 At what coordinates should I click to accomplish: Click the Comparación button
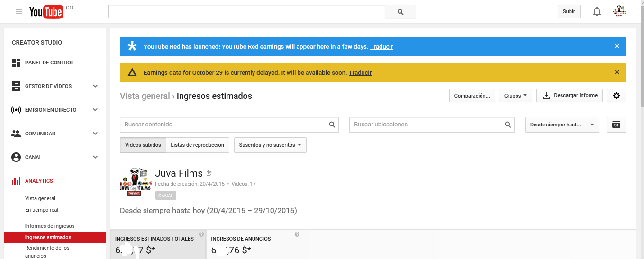472,96
